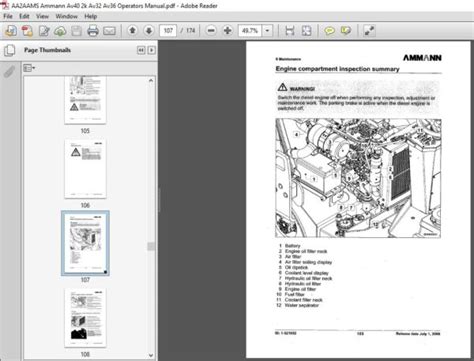The height and width of the screenshot is (361, 474).
Task: Click the Print file icon
Action: pos(93,31)
